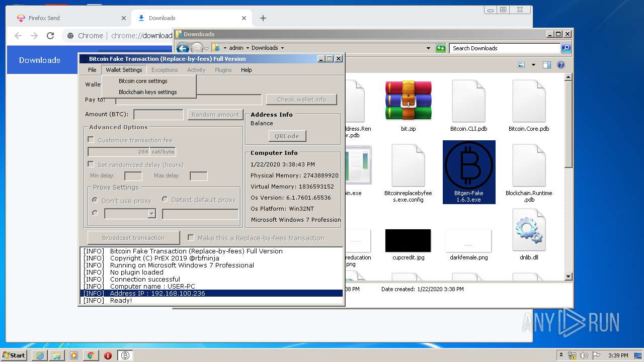The width and height of the screenshot is (644, 362).
Task: Open a new Chrome tab
Action: (x=263, y=18)
